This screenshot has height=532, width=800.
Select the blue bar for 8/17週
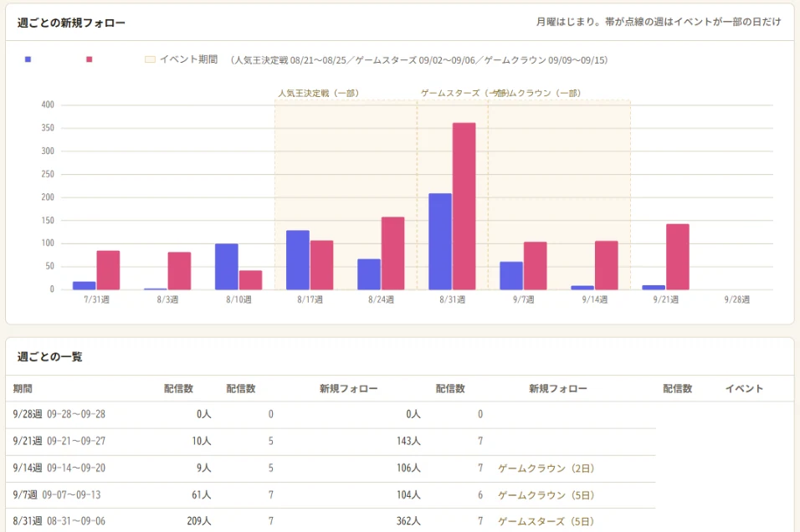click(x=298, y=260)
